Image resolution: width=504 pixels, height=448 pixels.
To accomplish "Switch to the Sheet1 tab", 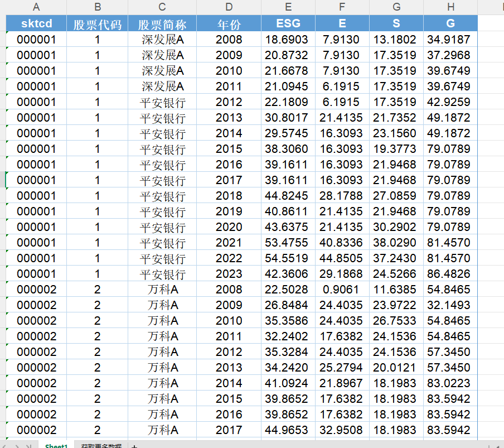I will 56,445.
